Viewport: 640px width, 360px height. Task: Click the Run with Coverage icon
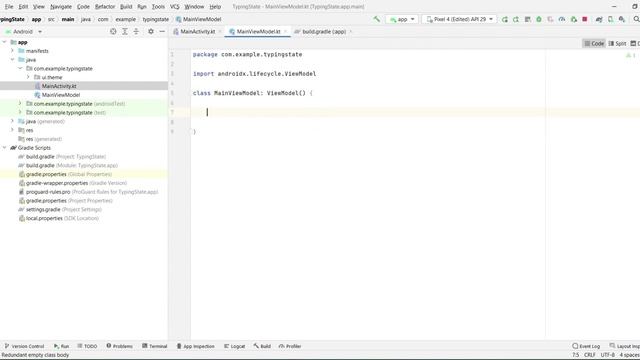pos(550,19)
